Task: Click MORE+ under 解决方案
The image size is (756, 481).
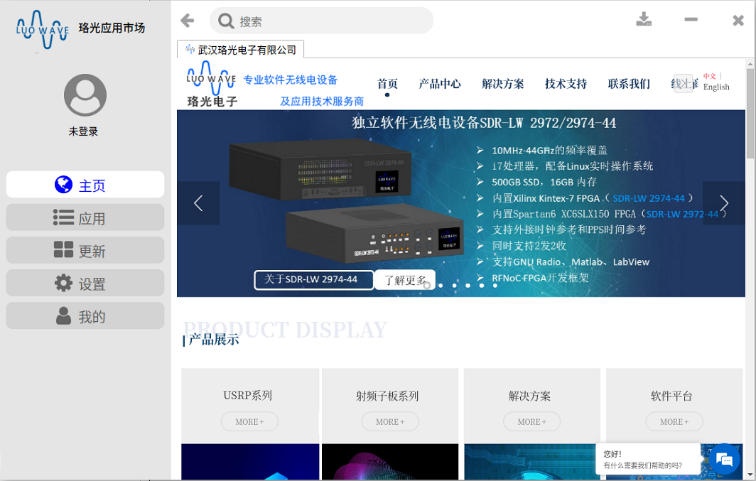Action: [532, 421]
